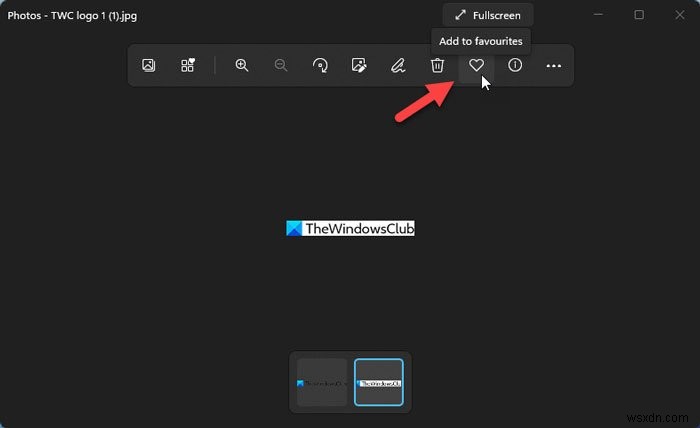Delete the photo with trash icon
700x428 pixels.
437,66
